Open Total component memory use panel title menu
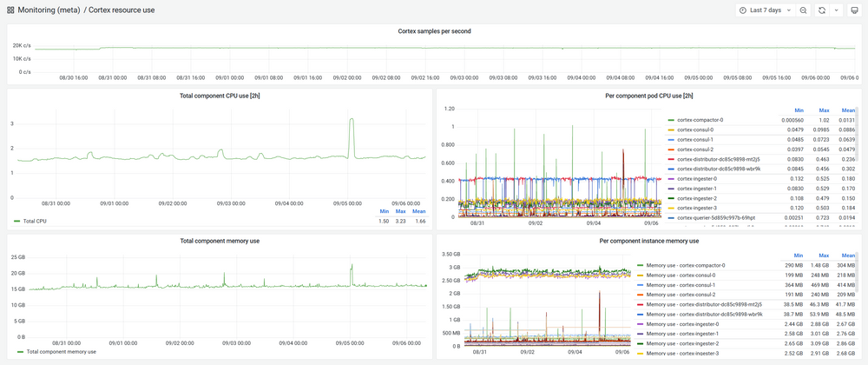The height and width of the screenshot is (365, 868). tap(220, 240)
